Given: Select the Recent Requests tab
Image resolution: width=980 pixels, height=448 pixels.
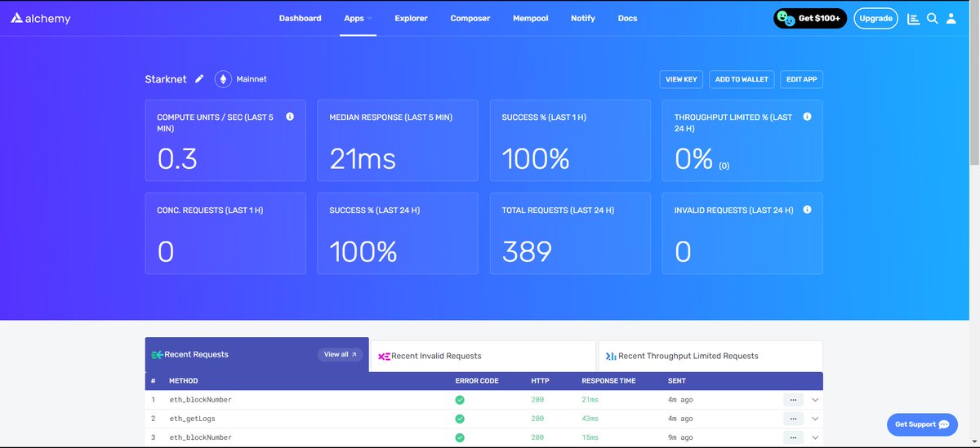Looking at the screenshot, I should click(x=256, y=354).
